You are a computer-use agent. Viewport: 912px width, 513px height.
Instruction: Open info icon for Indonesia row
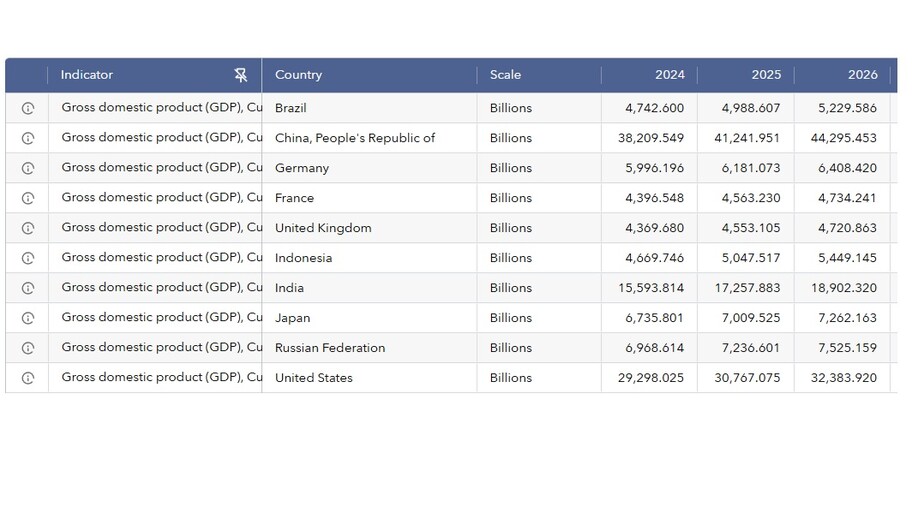(28, 258)
